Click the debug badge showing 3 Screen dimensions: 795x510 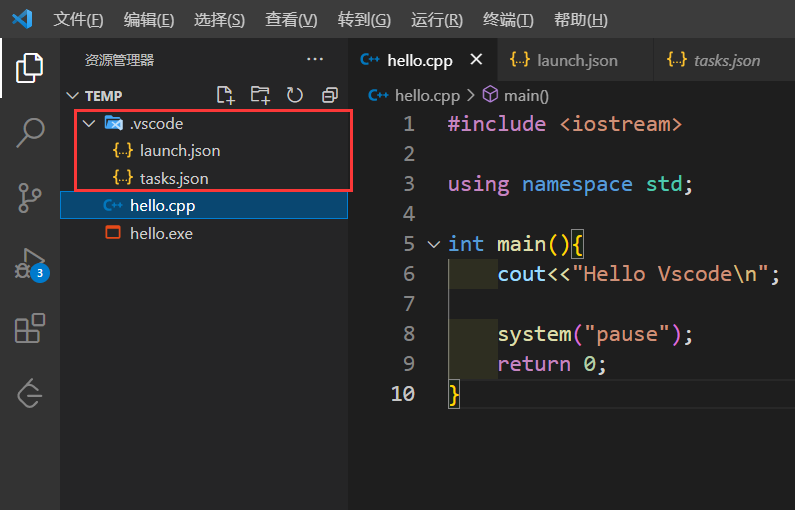pyautogui.click(x=40, y=273)
